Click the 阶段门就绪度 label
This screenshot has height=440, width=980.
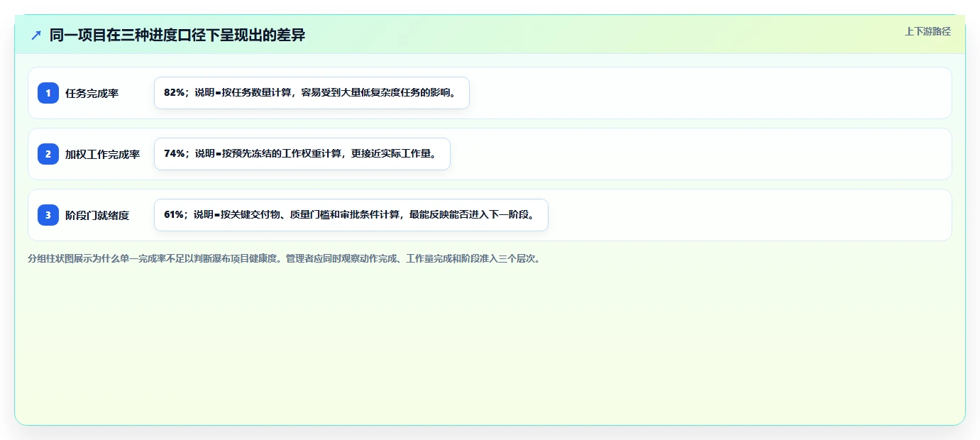point(97,215)
